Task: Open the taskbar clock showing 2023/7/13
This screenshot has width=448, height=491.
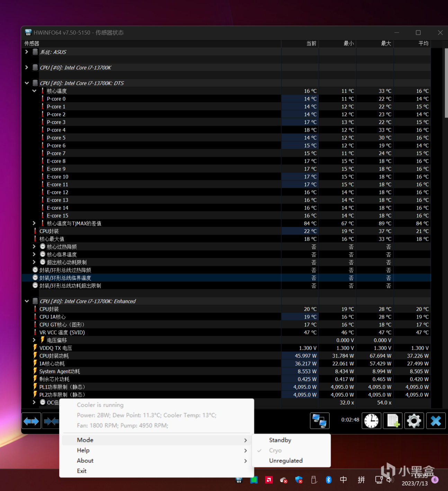Action: click(415, 480)
